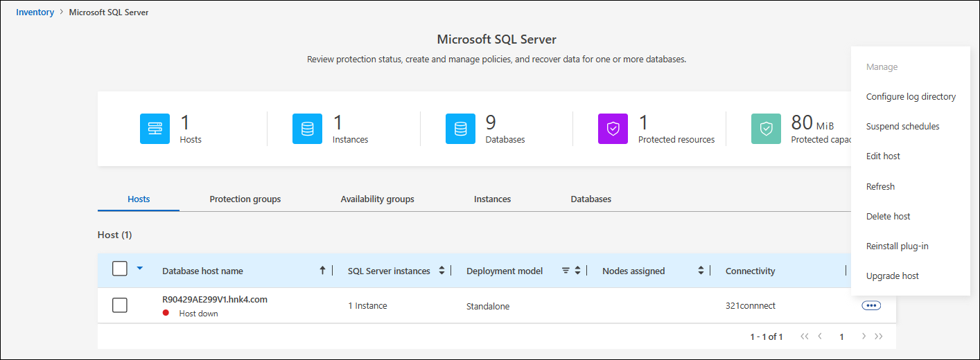
Task: Open the three-dot actions button for host
Action: (x=871, y=305)
